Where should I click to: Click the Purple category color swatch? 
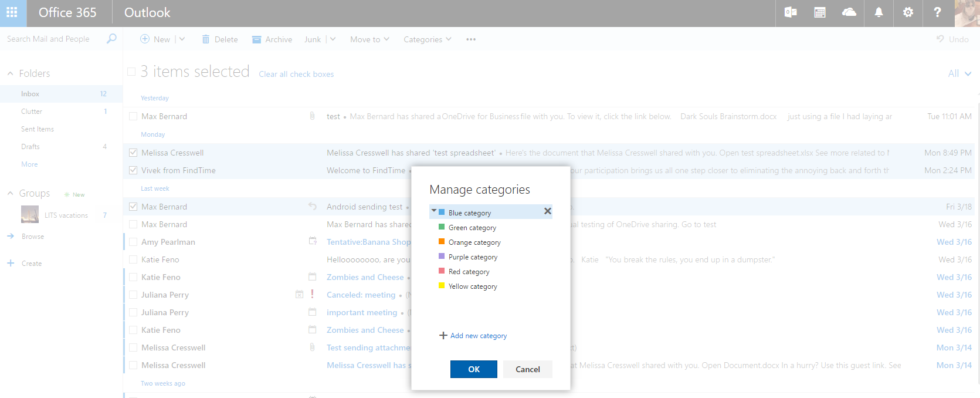pyautogui.click(x=442, y=256)
